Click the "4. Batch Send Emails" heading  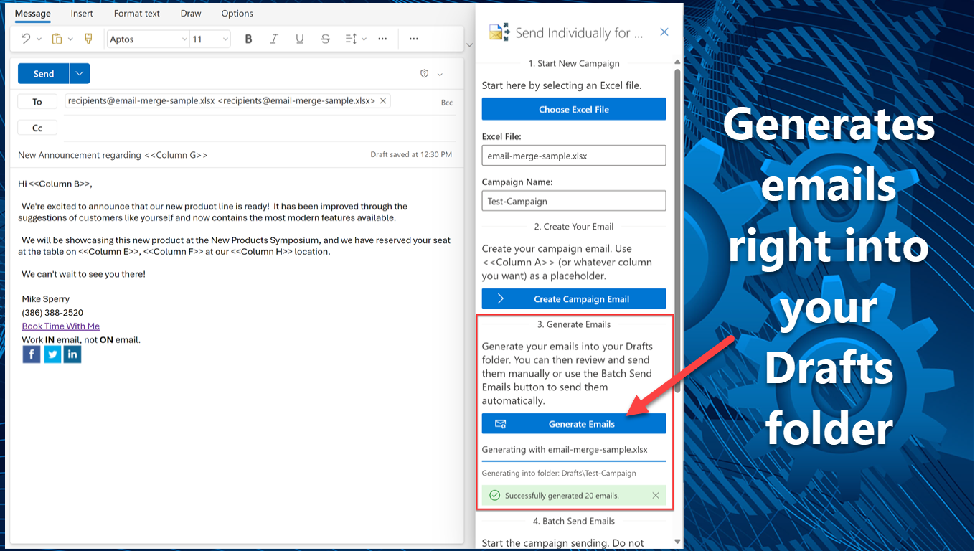[x=574, y=522]
